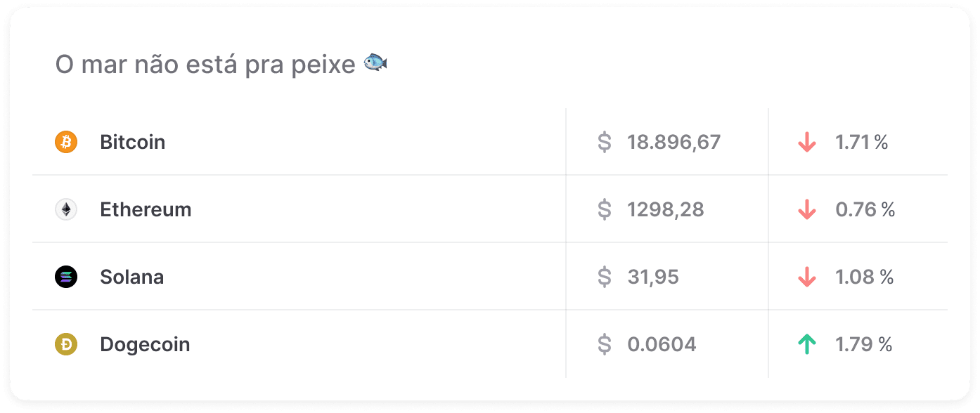Select the Bitcoin name label
Screen dimensions: 980x413
click(132, 142)
